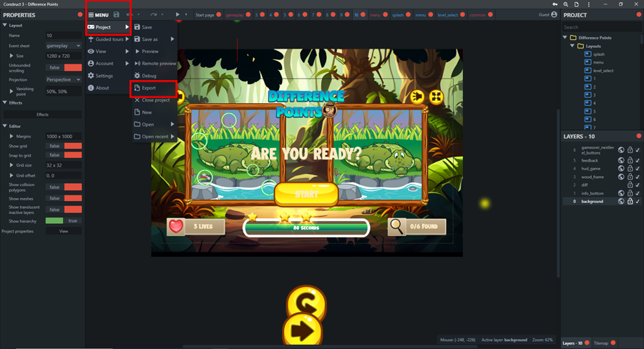Click the Project properties View button

(64, 232)
